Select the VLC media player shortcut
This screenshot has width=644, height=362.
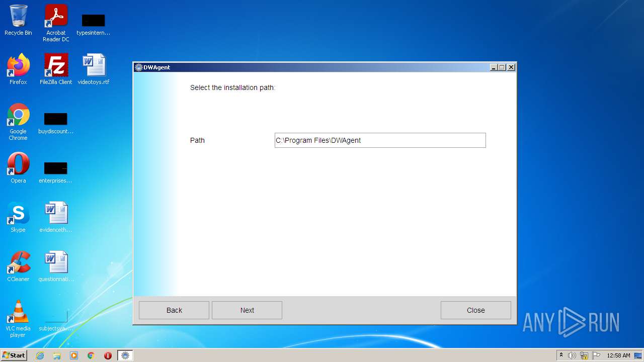coord(18,319)
